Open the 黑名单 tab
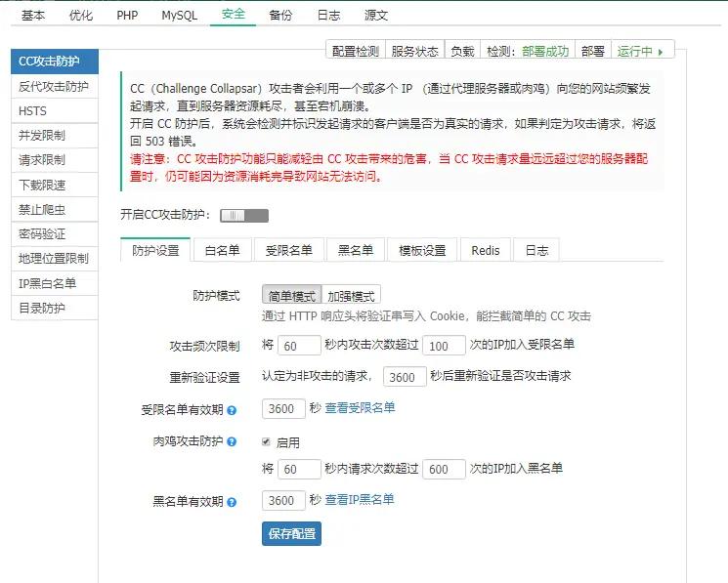 click(355, 250)
